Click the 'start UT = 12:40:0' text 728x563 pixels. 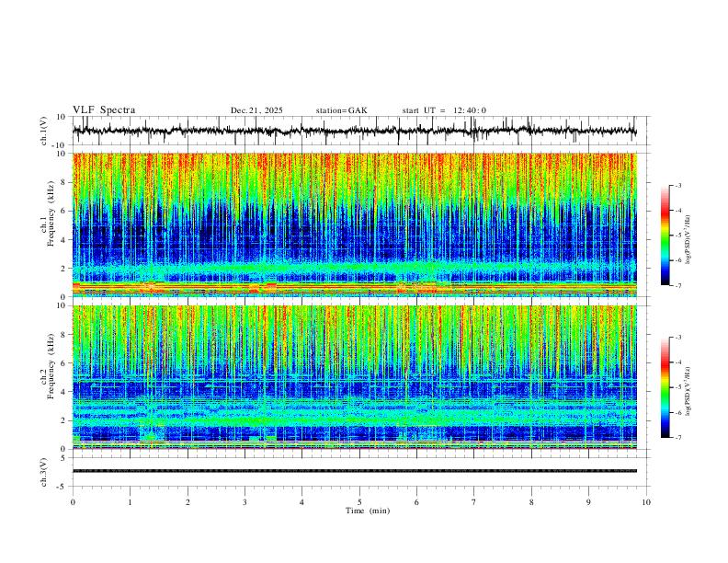[x=444, y=110]
